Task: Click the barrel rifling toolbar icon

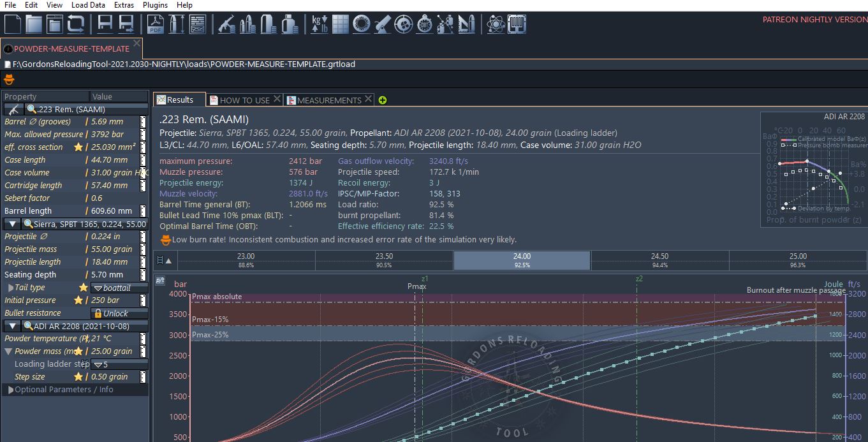Action: click(x=361, y=24)
